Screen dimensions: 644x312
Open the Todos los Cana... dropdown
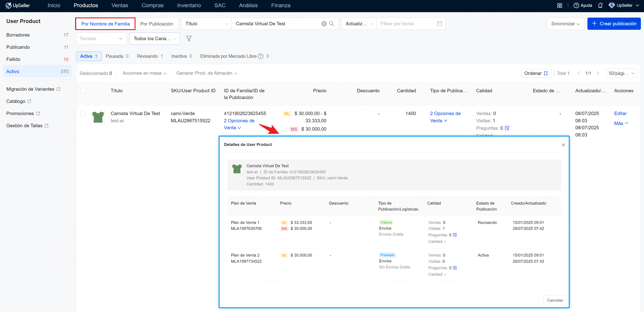coord(154,39)
